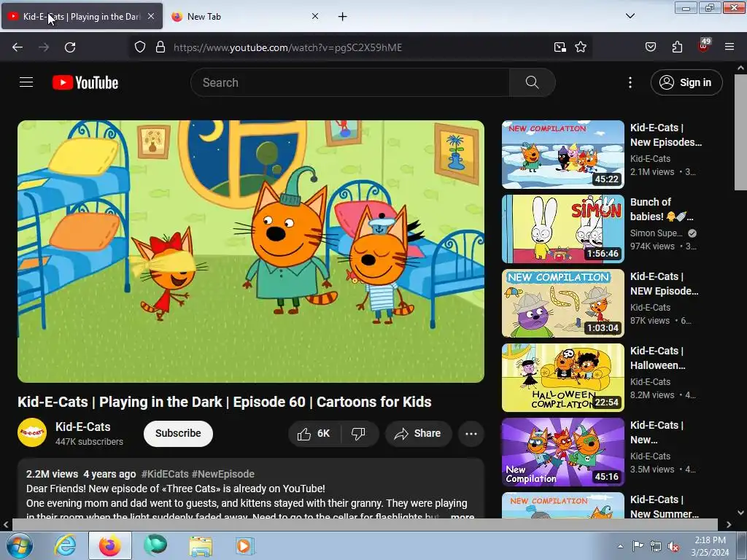Open the 'Kid-E-Cats | Halloween...' video title
This screenshot has width=747, height=560.
[x=657, y=358]
